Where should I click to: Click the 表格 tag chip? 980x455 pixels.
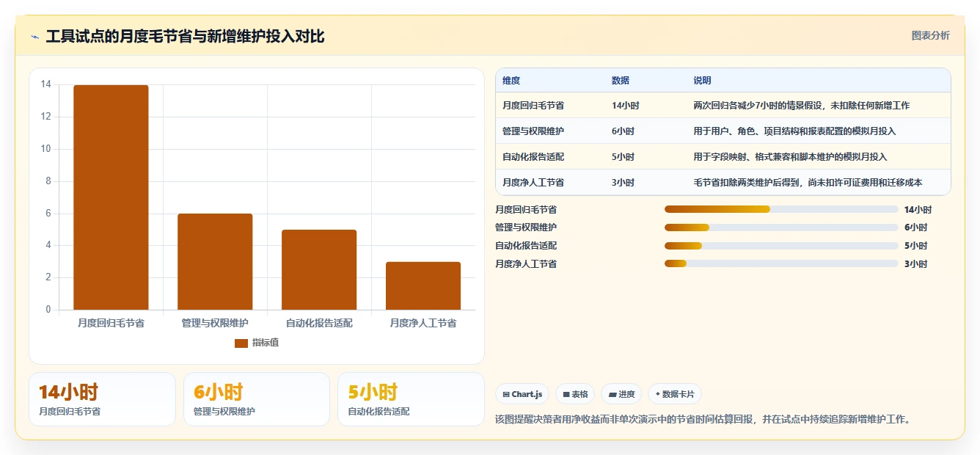click(576, 394)
